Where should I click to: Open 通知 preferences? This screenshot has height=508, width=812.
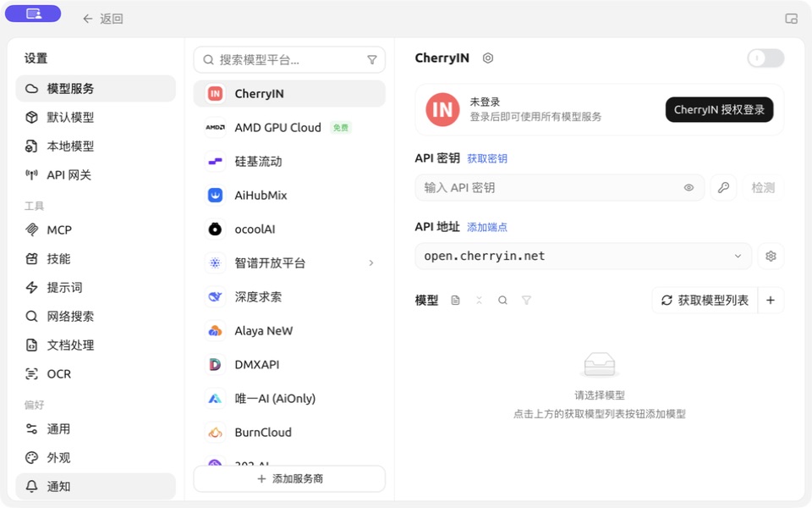pyautogui.click(x=96, y=486)
